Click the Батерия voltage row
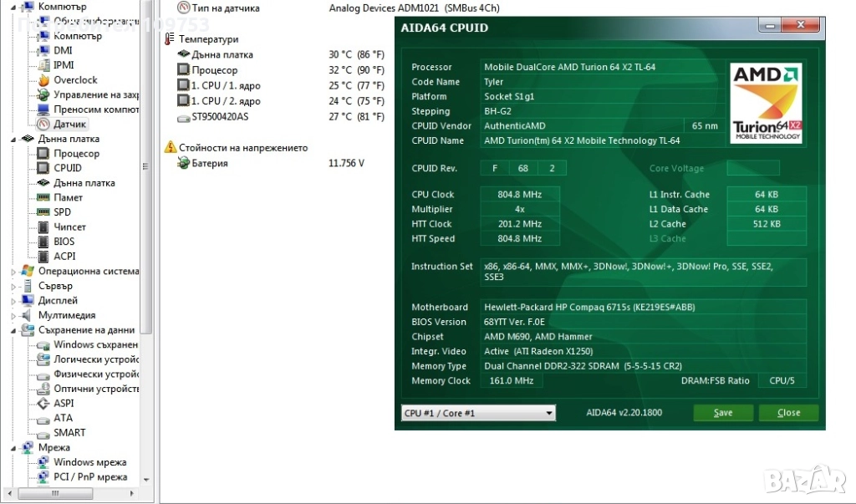 click(209, 164)
